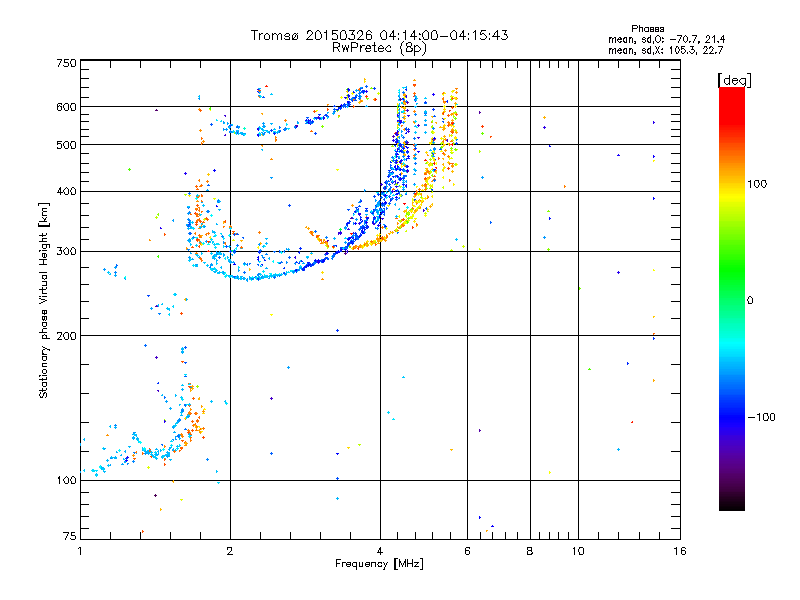
Task: Click the '[deg]' colorbar unit label
Action: pos(734,80)
